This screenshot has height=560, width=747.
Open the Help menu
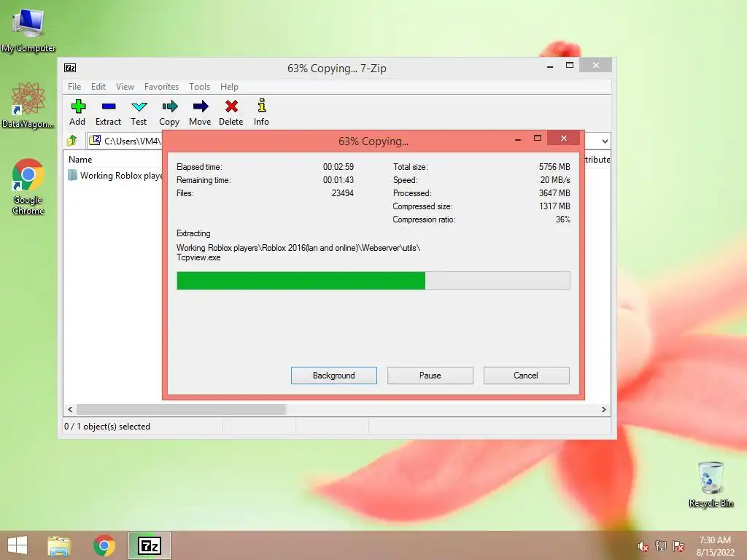(x=229, y=87)
